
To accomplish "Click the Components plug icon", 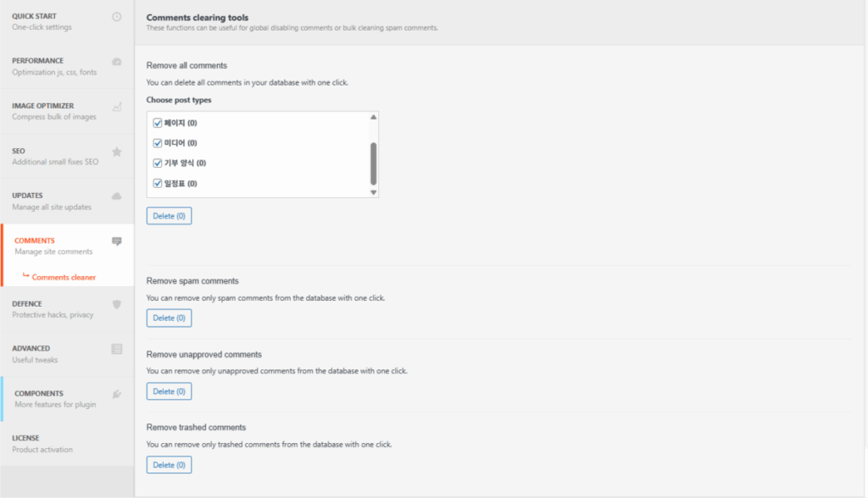I will (x=117, y=394).
